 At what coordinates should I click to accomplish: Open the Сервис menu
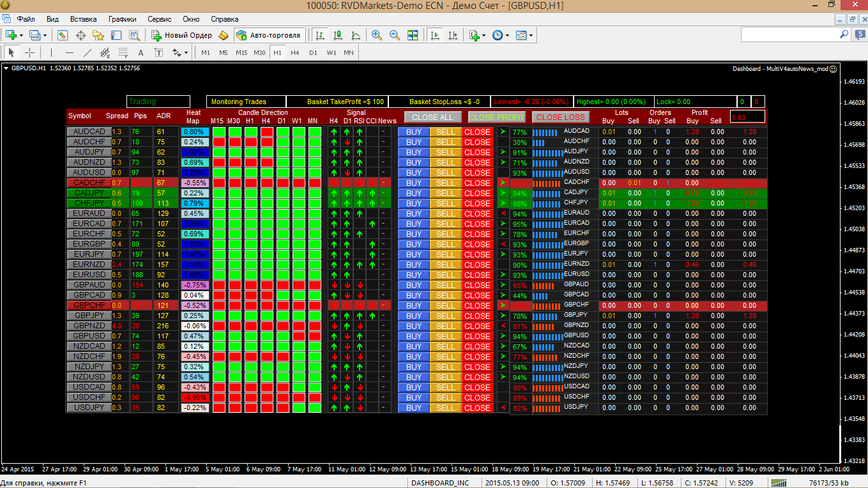160,19
